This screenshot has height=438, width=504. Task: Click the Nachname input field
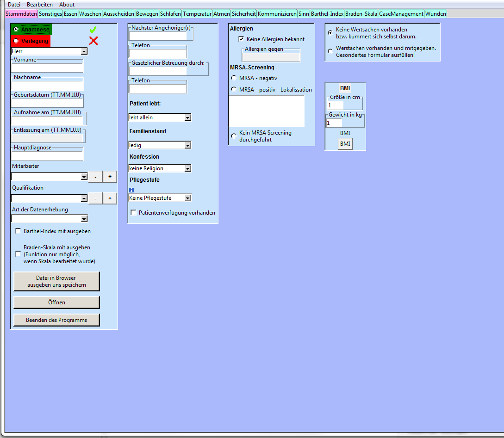[47, 86]
